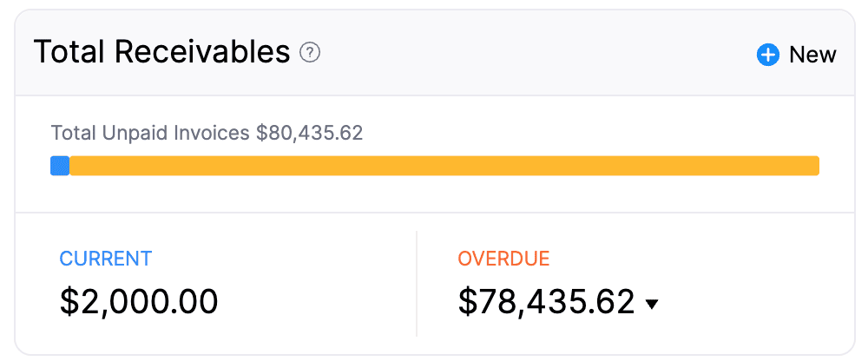
Task: Click the vertical divider between Current and Overdue
Action: point(417,283)
